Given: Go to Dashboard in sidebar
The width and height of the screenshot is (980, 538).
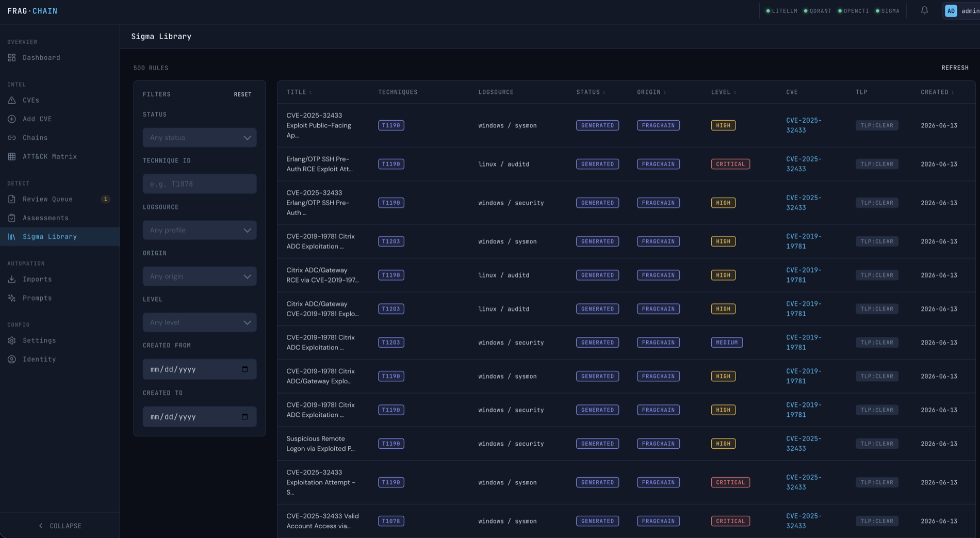Looking at the screenshot, I should 60,58.
